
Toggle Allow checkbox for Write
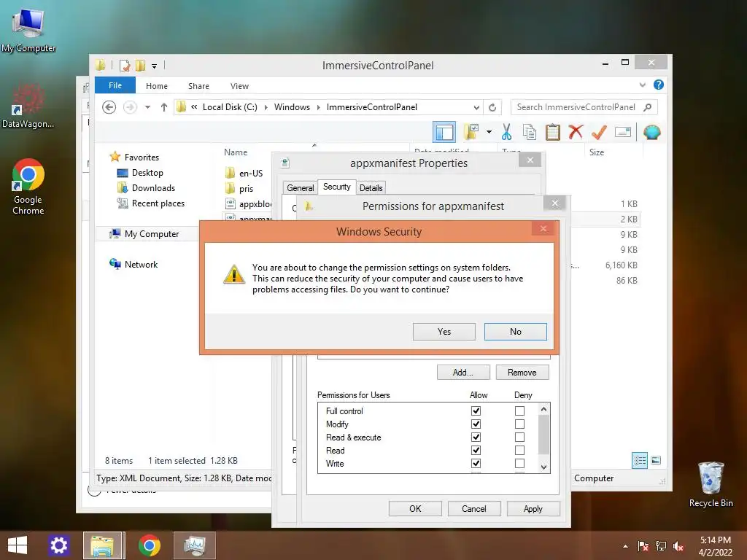click(476, 463)
